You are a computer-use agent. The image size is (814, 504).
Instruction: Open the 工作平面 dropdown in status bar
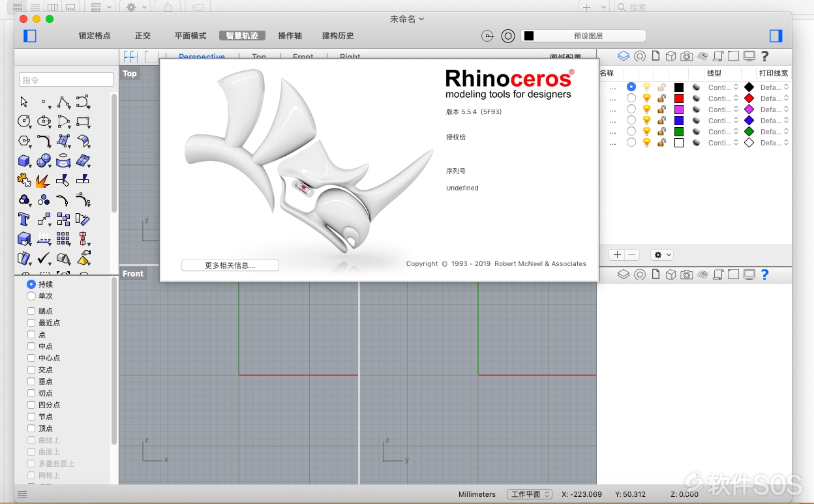click(x=529, y=494)
